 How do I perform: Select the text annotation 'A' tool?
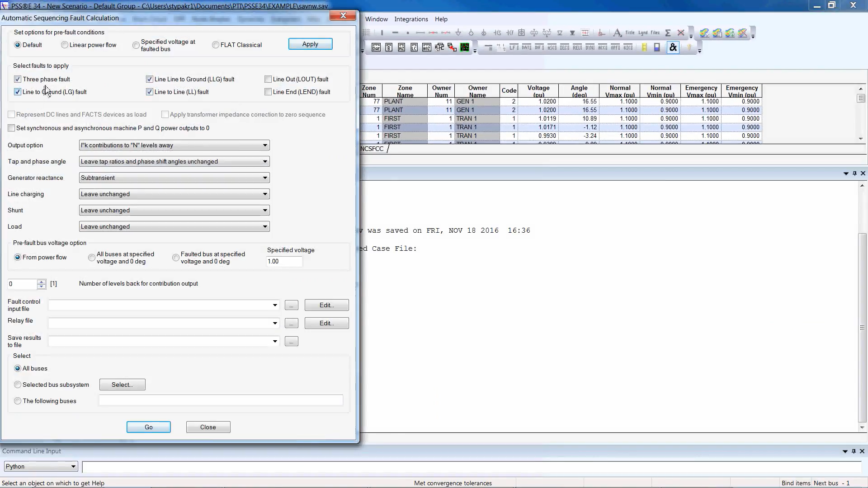pyautogui.click(x=617, y=33)
